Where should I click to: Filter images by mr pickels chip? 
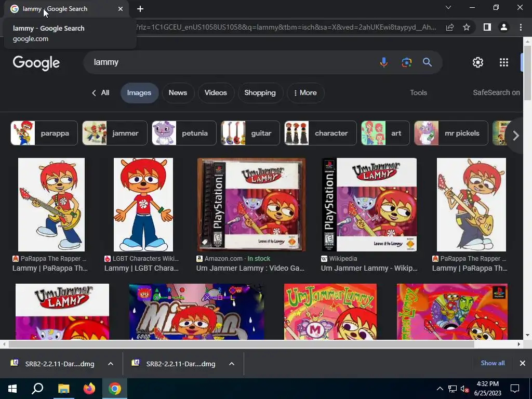coord(451,133)
